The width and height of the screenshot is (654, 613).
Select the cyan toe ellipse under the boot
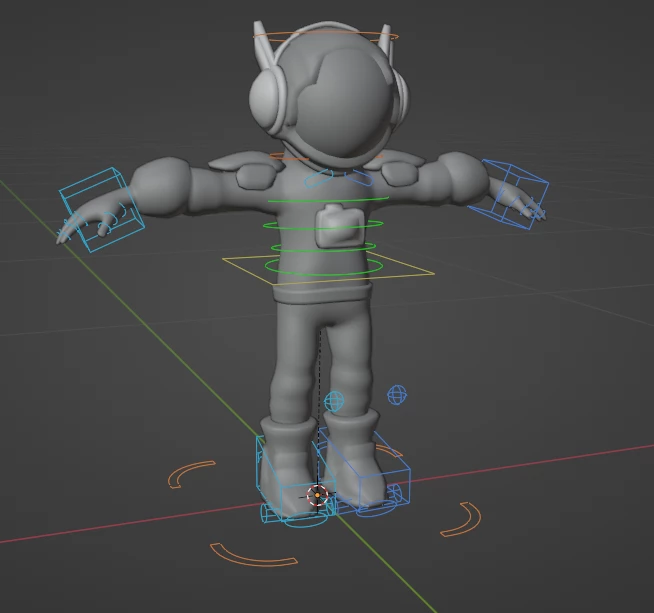click(x=307, y=520)
